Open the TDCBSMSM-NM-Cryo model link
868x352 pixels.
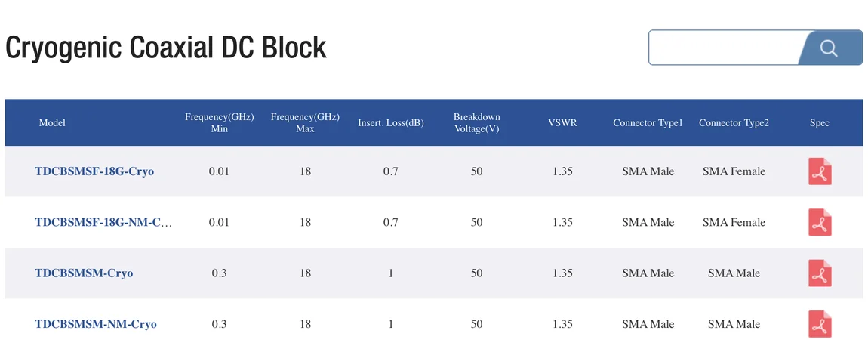96,324
